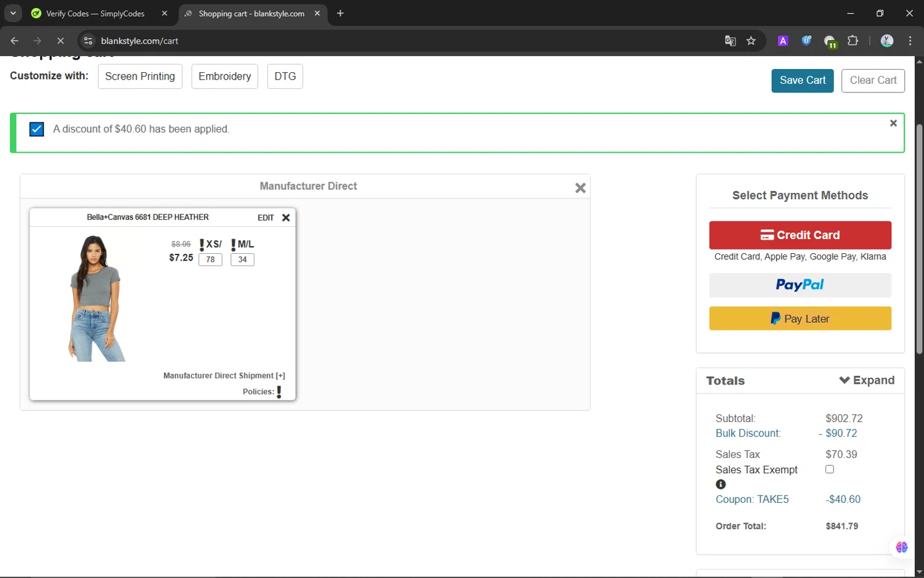Open the Extensions puzzle icon
Screen dimensions: 924x578
[x=853, y=41]
